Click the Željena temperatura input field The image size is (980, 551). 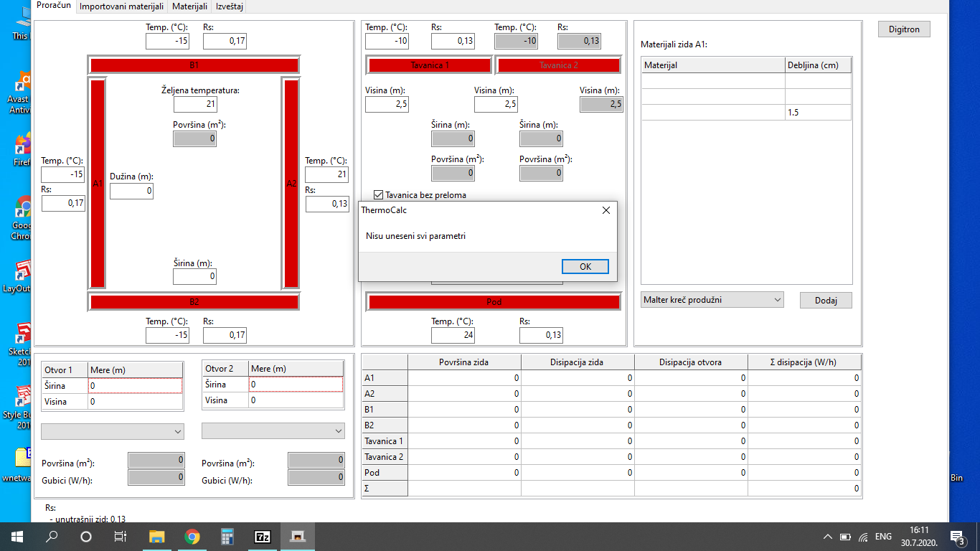tap(194, 105)
